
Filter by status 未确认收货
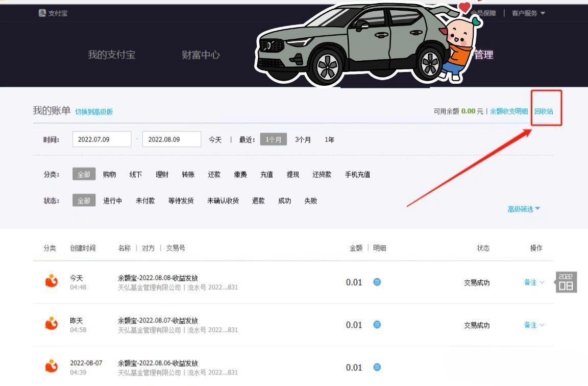223,201
